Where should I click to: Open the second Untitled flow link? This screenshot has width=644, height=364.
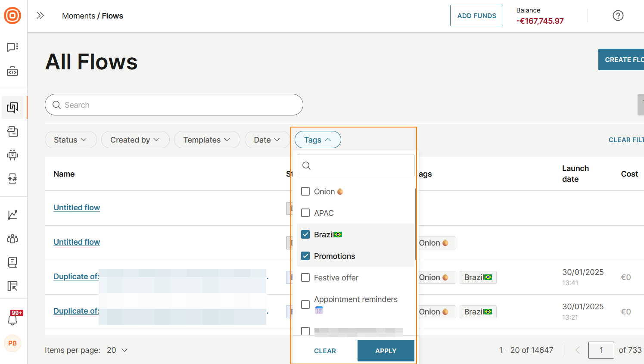77,242
